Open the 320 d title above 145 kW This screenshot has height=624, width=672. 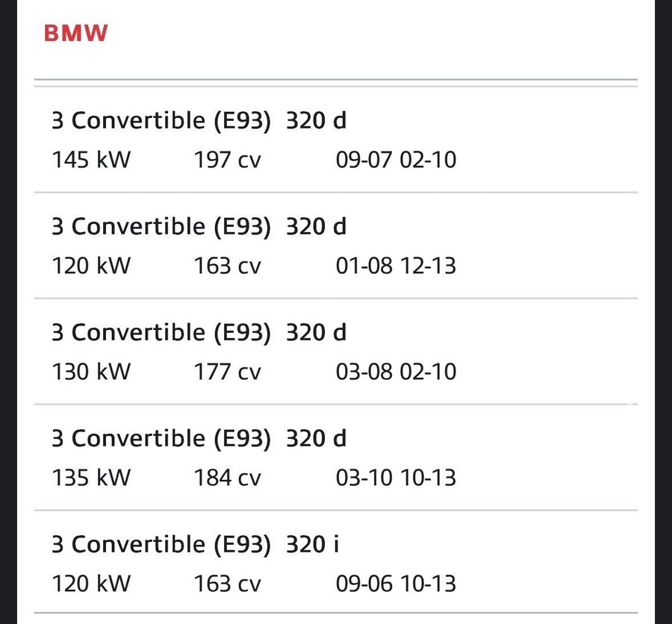[x=199, y=120]
